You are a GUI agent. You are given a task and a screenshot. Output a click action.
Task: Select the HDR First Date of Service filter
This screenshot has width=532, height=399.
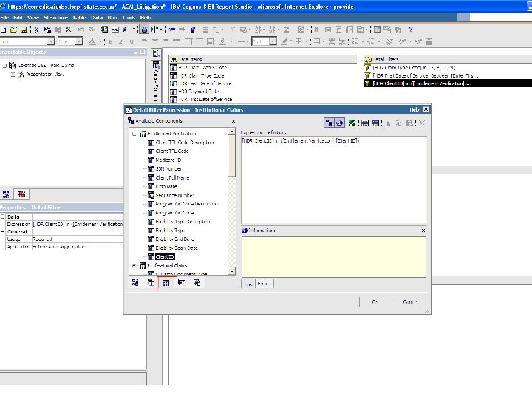pos(421,75)
